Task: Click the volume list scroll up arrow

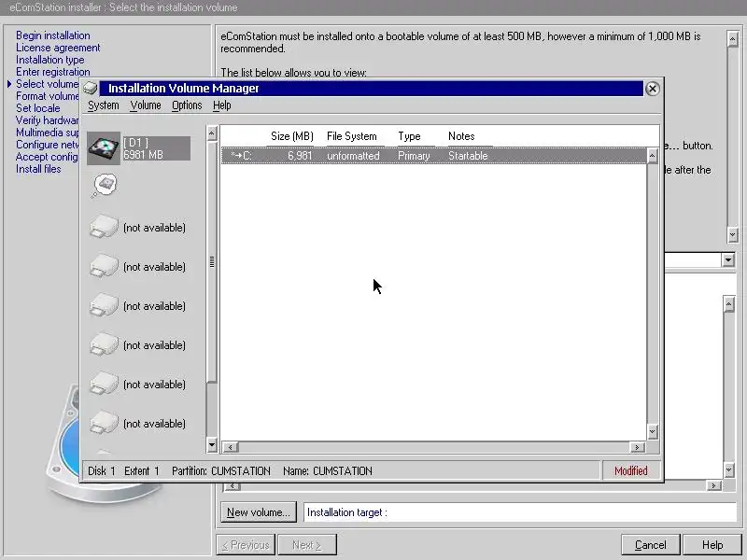Action: [652, 155]
